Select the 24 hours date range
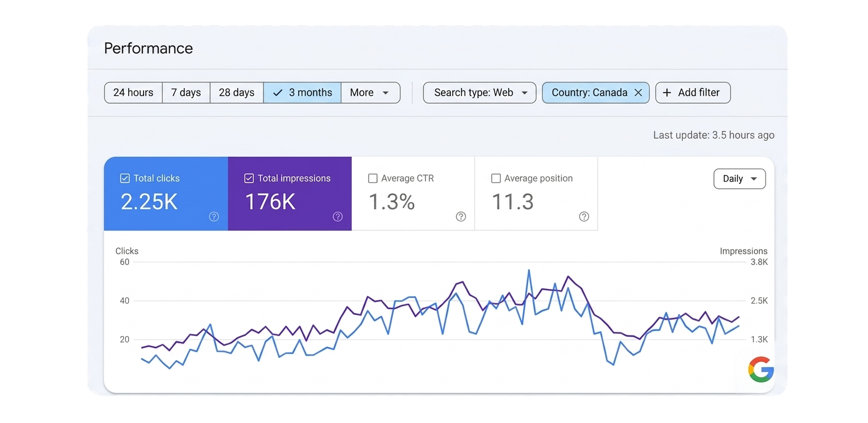Viewport: 868px width, 423px height. (133, 93)
